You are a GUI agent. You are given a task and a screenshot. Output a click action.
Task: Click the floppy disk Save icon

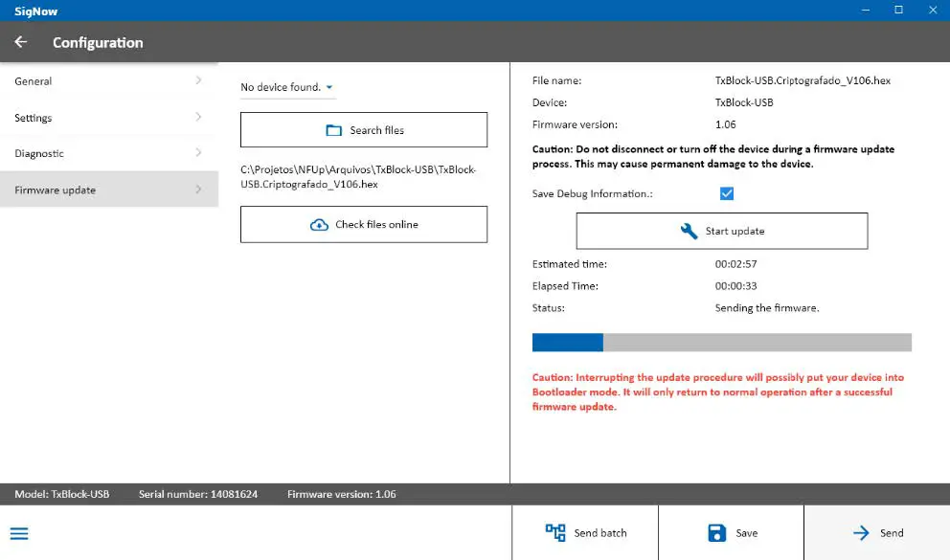click(716, 533)
